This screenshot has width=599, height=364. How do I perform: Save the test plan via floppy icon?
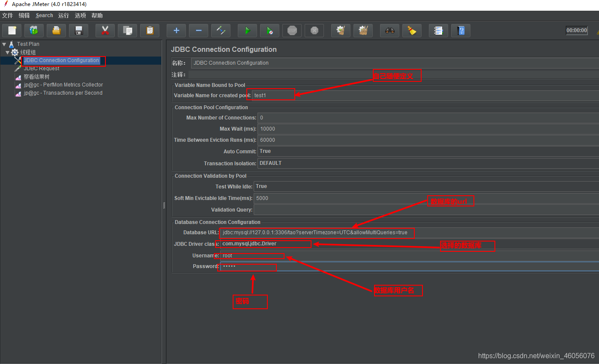(x=78, y=30)
